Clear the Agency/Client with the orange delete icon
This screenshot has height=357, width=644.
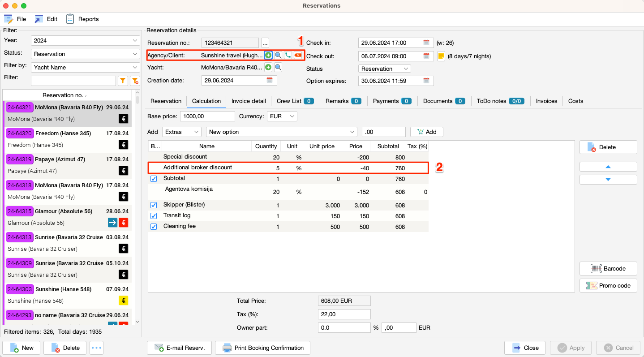point(298,55)
